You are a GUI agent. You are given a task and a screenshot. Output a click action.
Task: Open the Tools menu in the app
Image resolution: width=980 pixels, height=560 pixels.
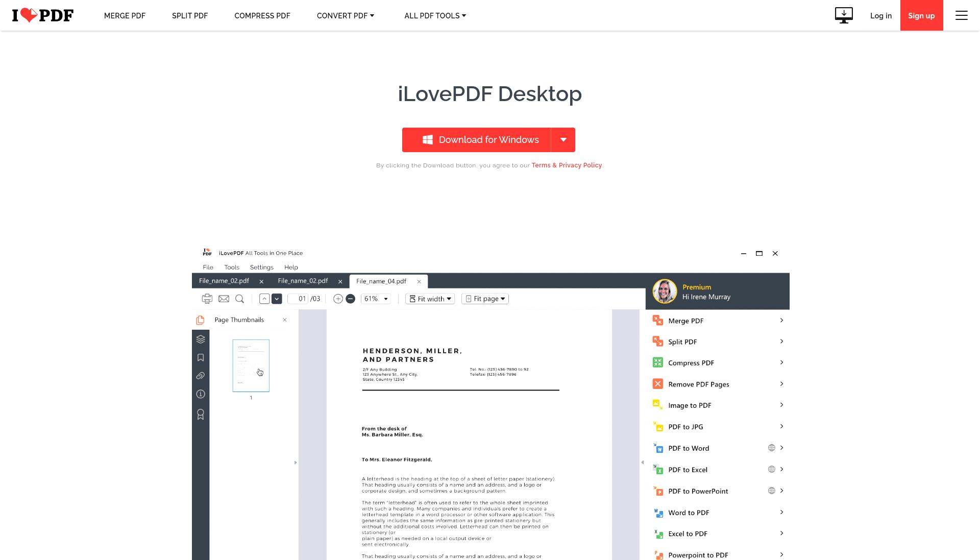click(x=232, y=267)
